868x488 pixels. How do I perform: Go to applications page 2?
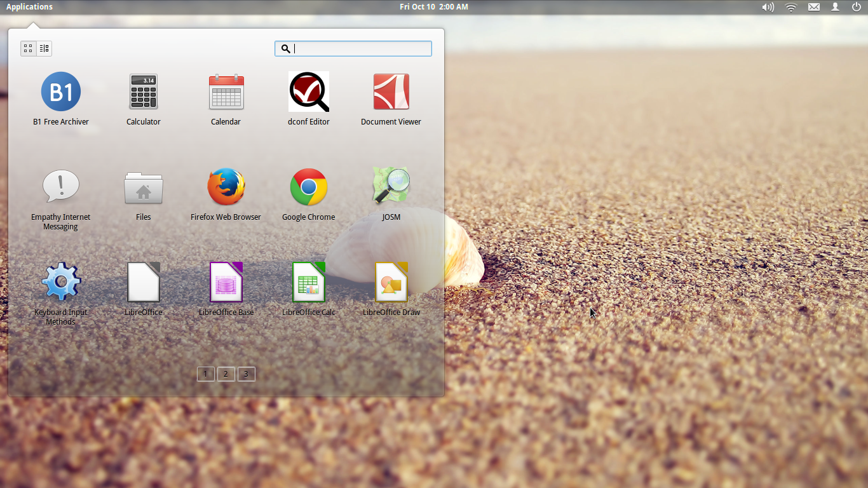click(226, 374)
